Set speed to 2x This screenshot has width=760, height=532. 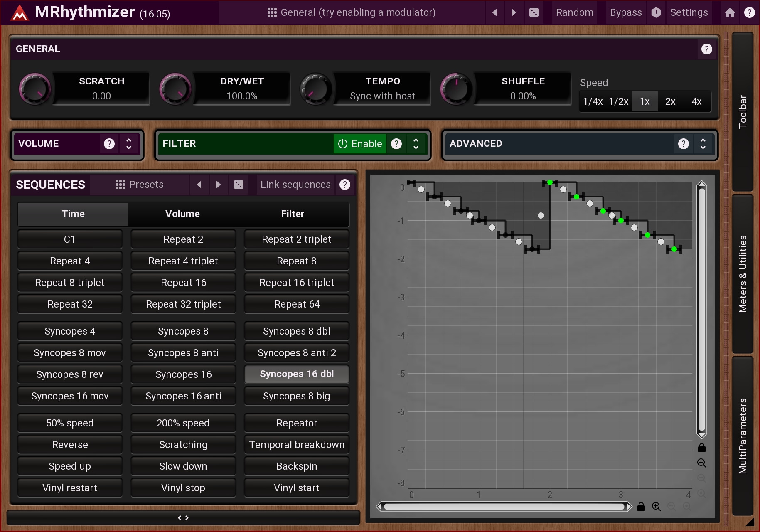tap(670, 101)
